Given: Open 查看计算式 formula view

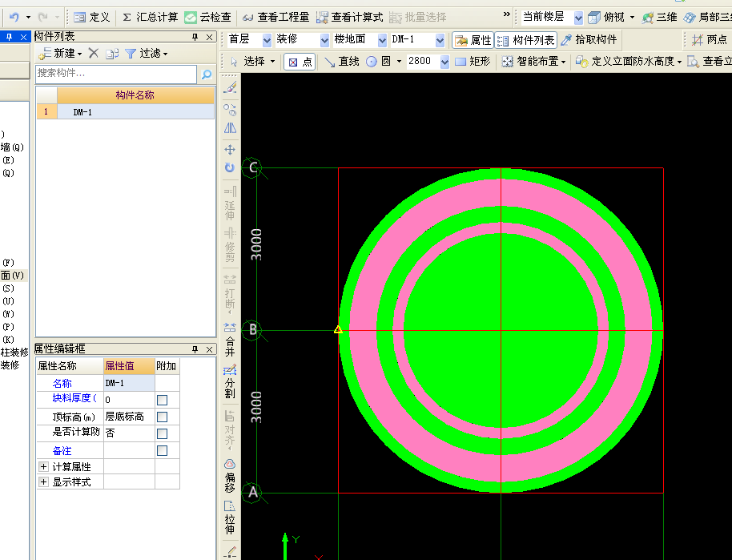Looking at the screenshot, I should pos(349,18).
